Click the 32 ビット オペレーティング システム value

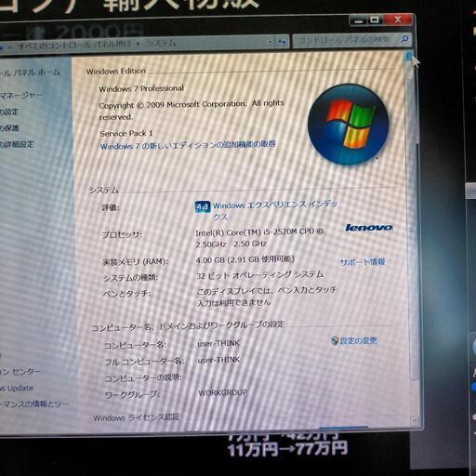click(259, 275)
